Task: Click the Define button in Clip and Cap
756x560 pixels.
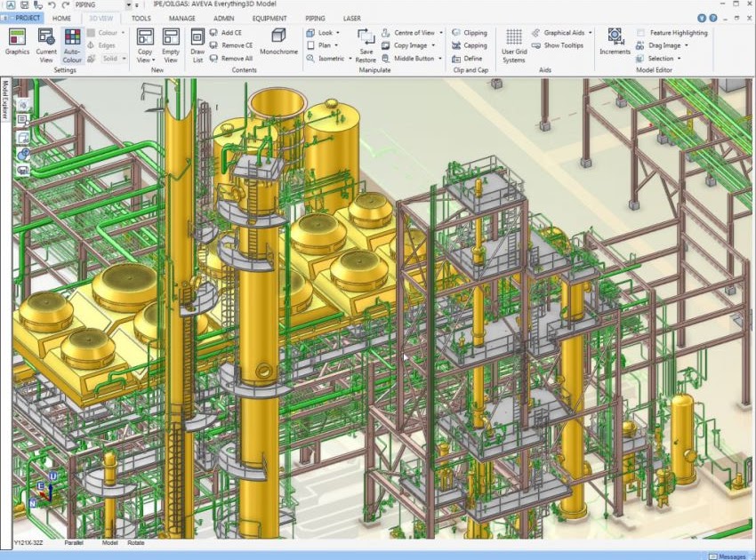Action: click(x=473, y=58)
